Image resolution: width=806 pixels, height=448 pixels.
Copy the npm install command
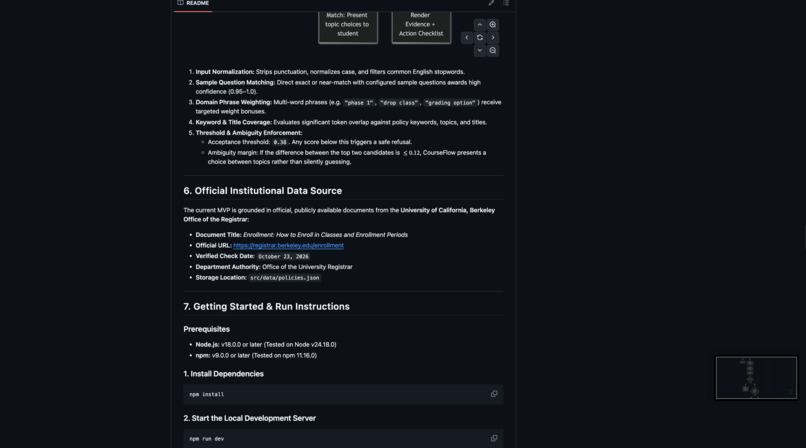tap(494, 394)
